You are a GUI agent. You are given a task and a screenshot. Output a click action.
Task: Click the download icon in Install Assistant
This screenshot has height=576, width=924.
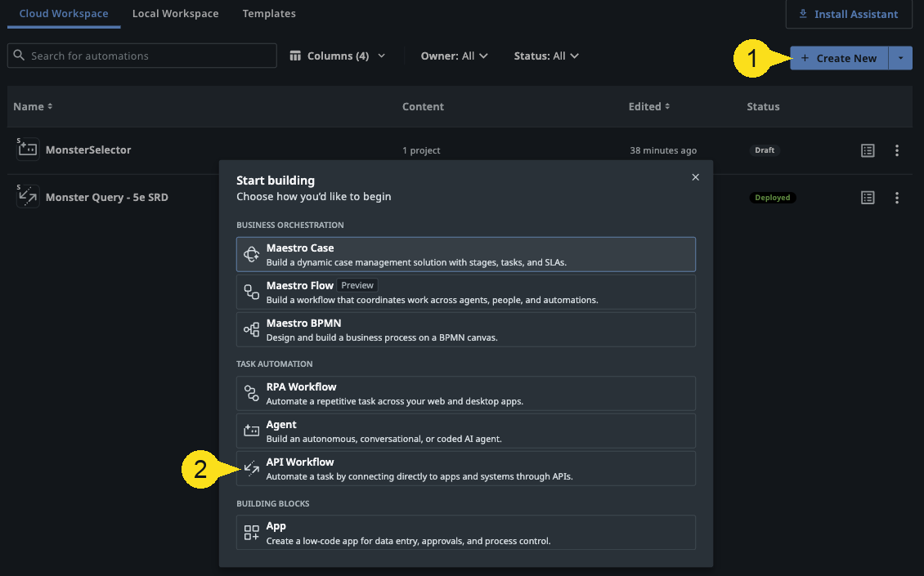[x=803, y=14]
